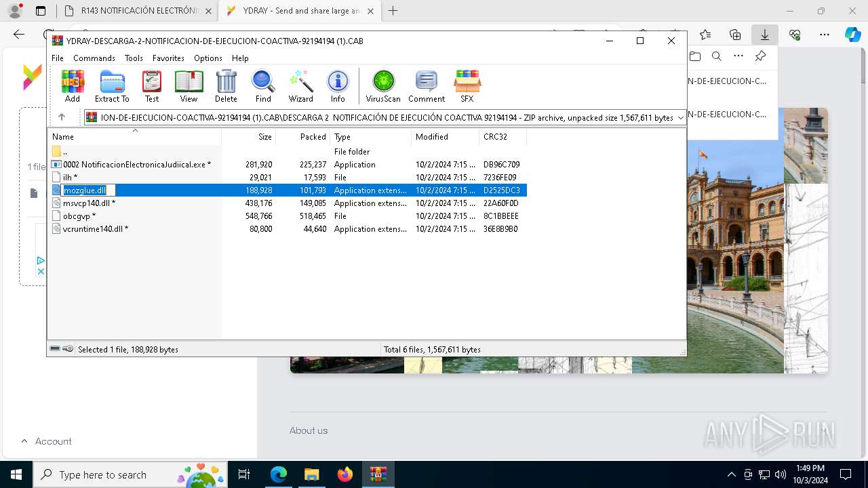Open Edge settings and more menu
868x488 pixels.
[825, 35]
